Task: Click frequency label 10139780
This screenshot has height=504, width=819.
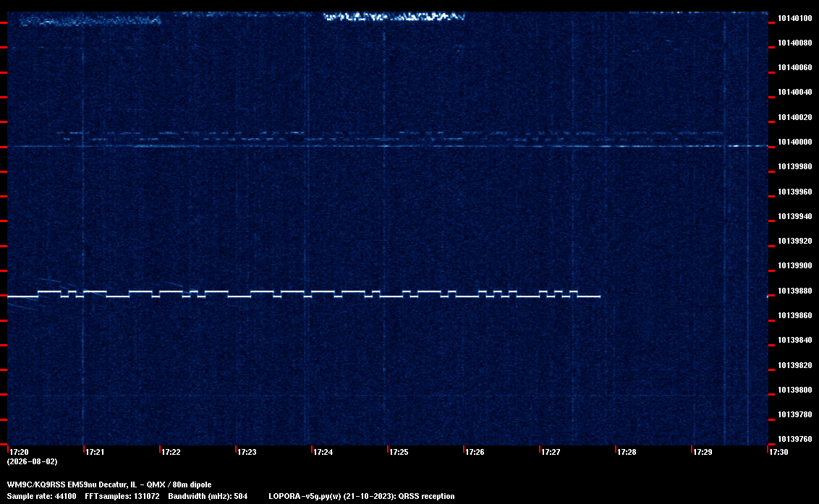Action: pos(795,414)
